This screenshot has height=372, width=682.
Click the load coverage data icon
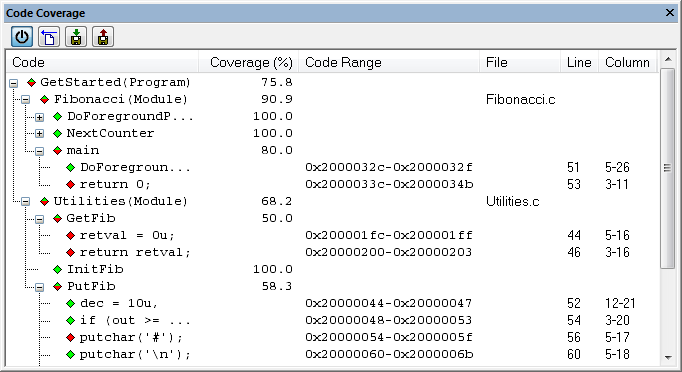(x=103, y=37)
